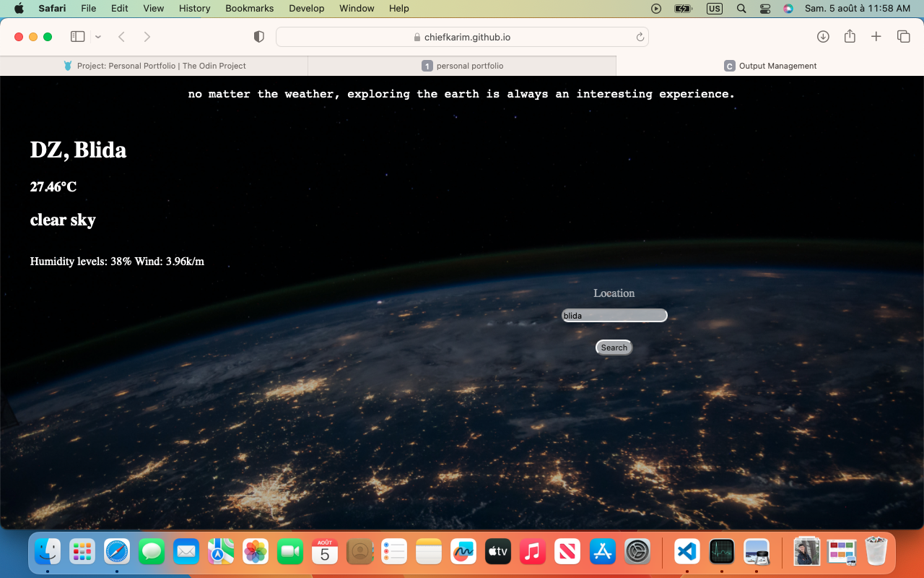
Task: Open the Safari downloads list
Action: pyautogui.click(x=823, y=37)
